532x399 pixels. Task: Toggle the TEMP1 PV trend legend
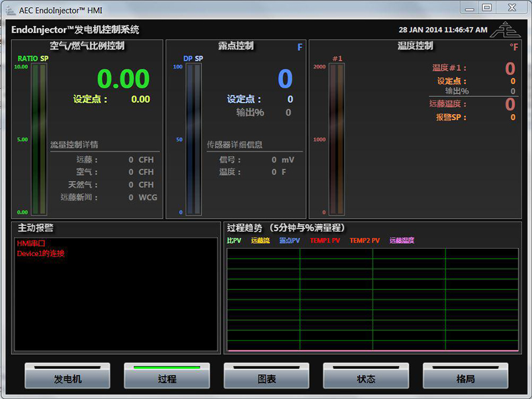coord(325,241)
